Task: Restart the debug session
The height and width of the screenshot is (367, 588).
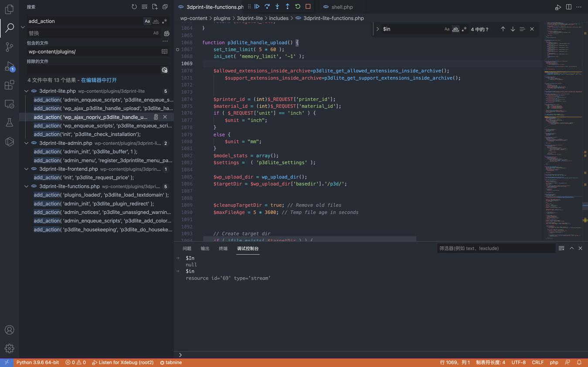Action: (298, 7)
